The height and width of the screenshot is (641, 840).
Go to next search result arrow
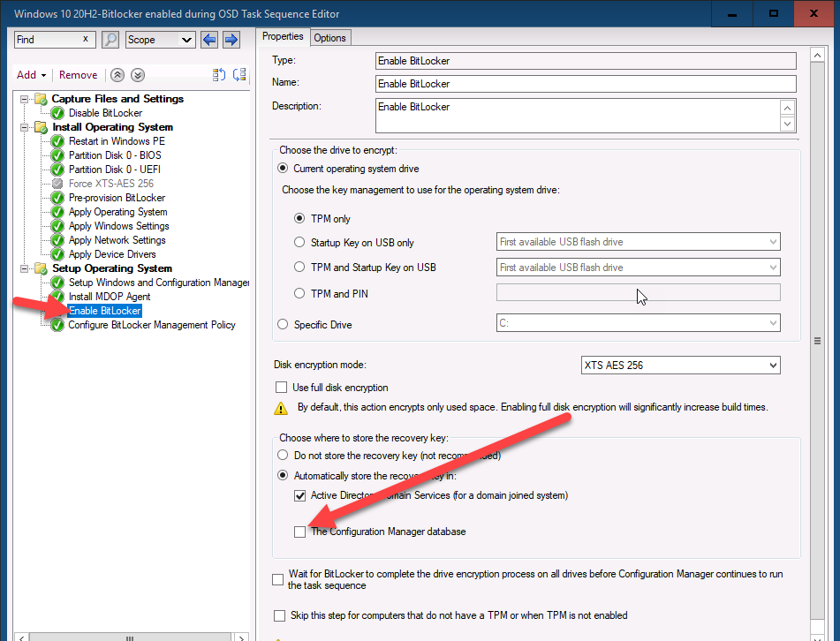pyautogui.click(x=231, y=40)
